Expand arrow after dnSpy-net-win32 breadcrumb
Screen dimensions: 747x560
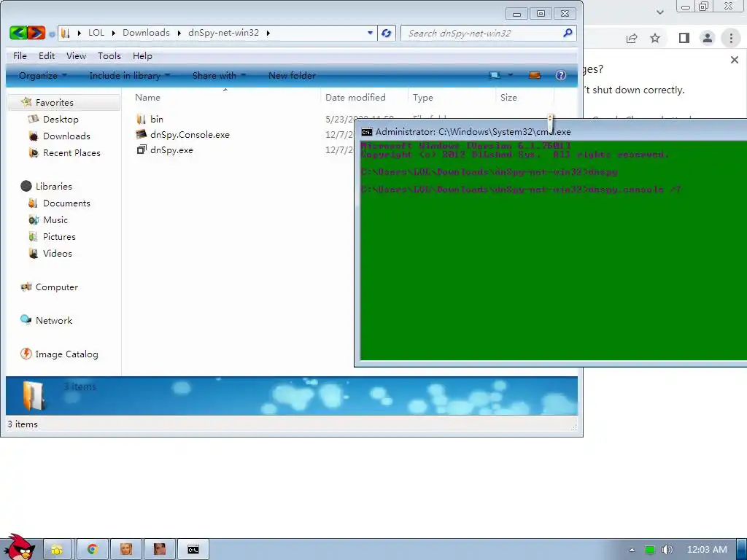coord(268,34)
